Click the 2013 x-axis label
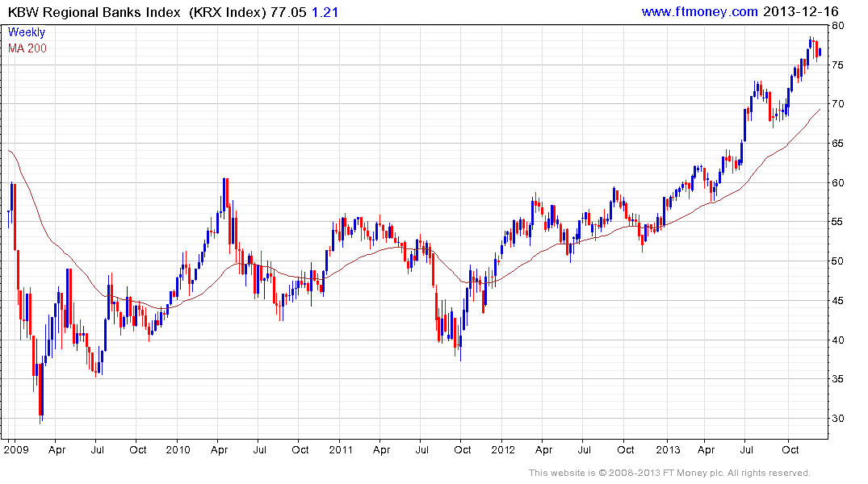This screenshot has height=484, width=868. coord(668,449)
